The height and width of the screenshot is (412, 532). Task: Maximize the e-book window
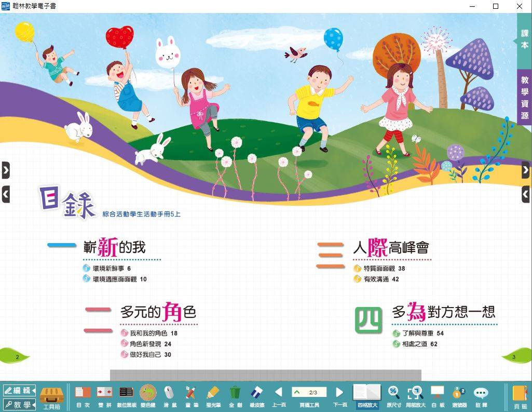pyautogui.click(x=496, y=6)
